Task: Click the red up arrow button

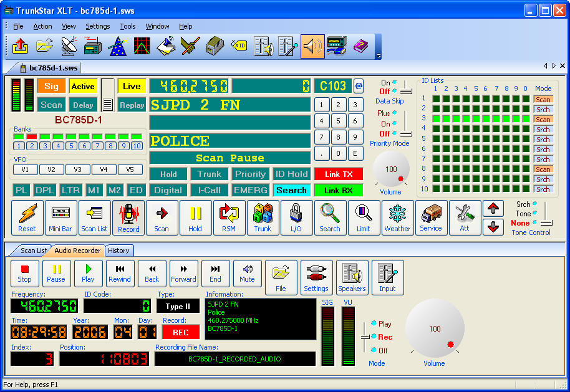Action: (x=493, y=209)
